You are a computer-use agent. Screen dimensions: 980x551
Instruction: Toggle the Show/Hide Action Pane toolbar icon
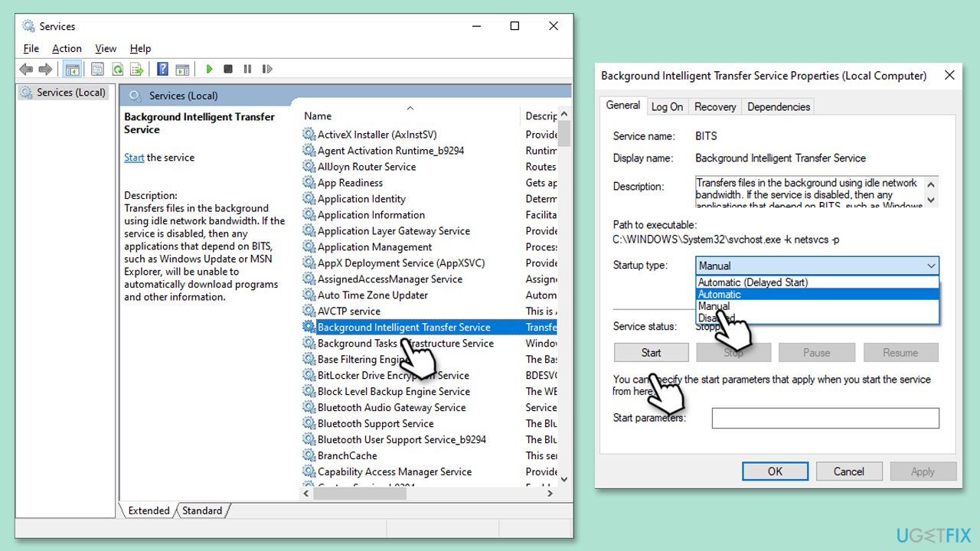pos(182,69)
